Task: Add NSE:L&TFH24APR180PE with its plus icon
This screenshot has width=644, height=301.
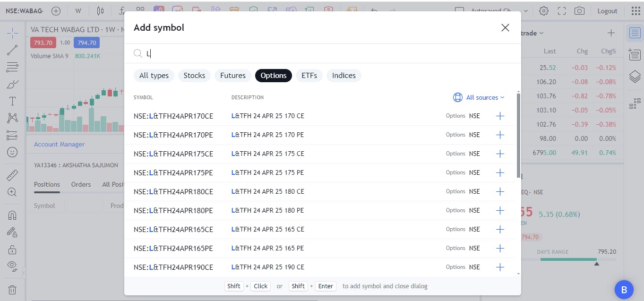Action: point(500,210)
